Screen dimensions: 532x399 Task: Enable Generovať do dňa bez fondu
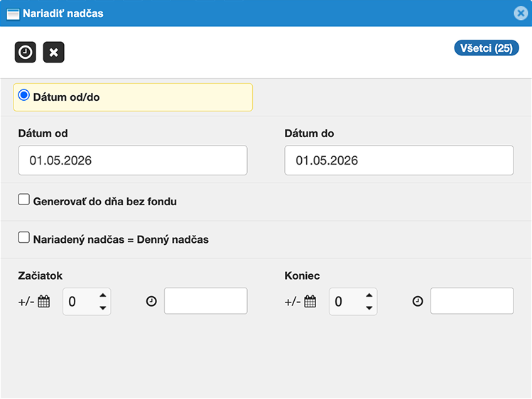pyautogui.click(x=23, y=199)
